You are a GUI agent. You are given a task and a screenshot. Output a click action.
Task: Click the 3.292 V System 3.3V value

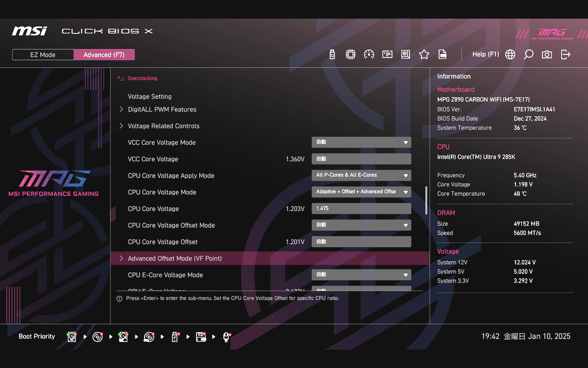coord(523,281)
